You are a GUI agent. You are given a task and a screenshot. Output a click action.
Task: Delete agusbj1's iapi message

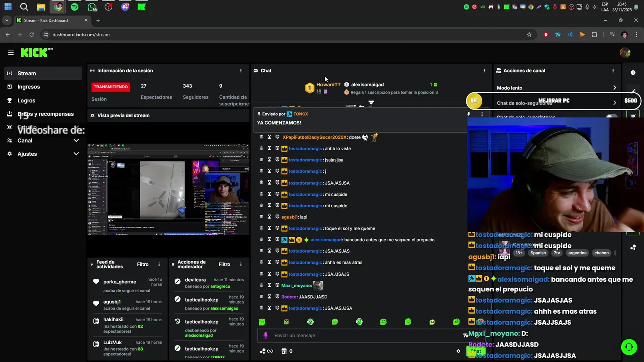click(x=261, y=217)
